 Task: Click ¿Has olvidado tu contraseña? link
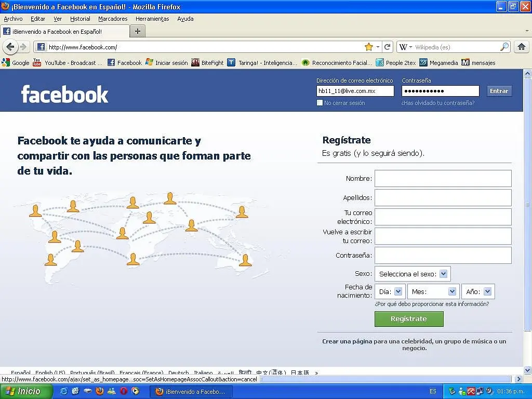(437, 103)
